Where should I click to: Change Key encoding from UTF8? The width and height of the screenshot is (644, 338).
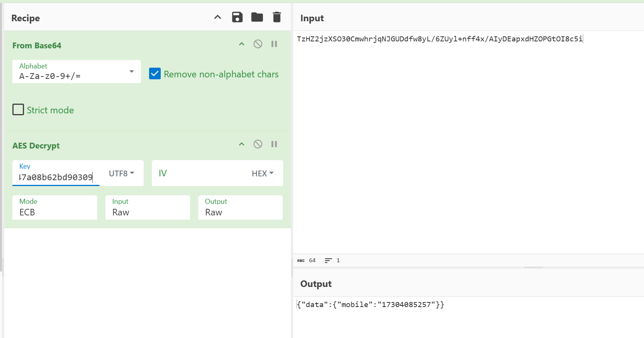(x=121, y=174)
